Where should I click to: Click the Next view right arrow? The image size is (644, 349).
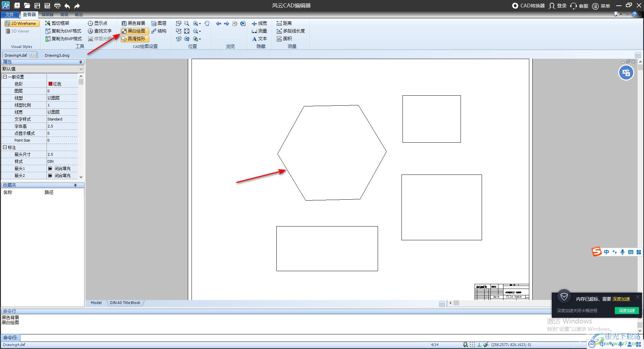coord(226,23)
